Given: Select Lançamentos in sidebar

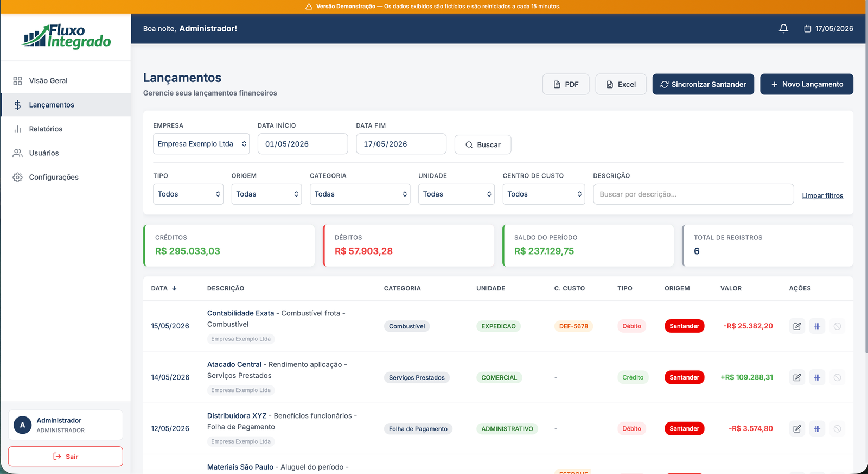Looking at the screenshot, I should [66, 105].
